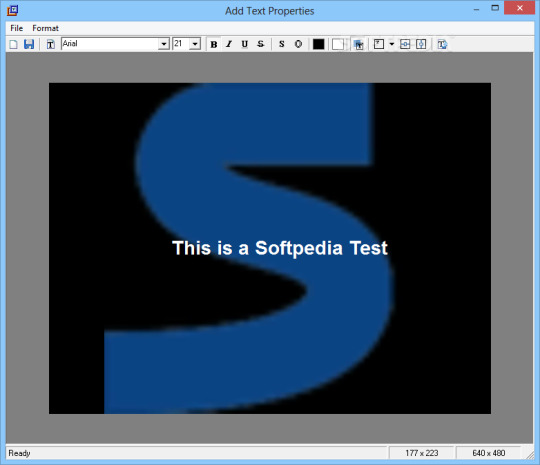Toggle Bold formatting
This screenshot has width=540, height=465.
click(214, 44)
